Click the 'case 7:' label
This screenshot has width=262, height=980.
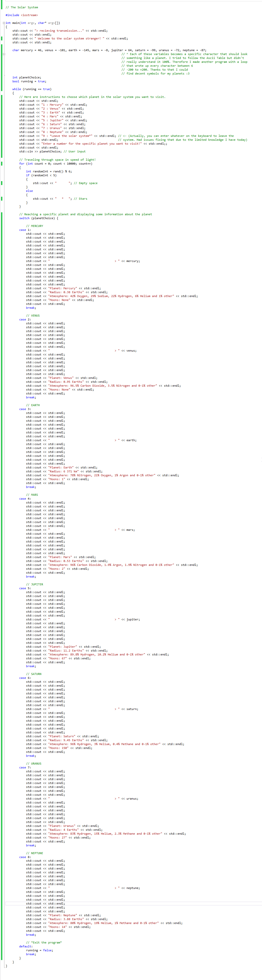pyautogui.click(x=25, y=767)
